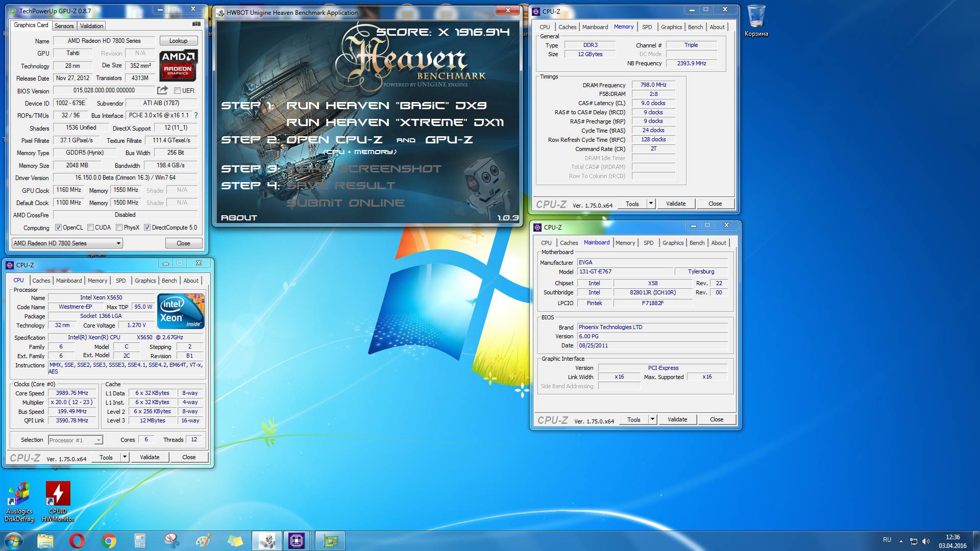Click Close in the Mainboard tab window
Viewport: 980px width, 551px height.
pyautogui.click(x=717, y=419)
